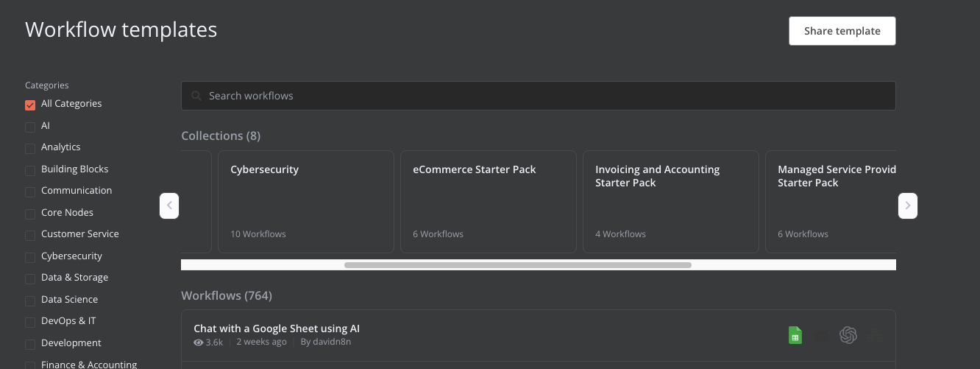Screen dimensions: 980x369
Task: Enable the AI category checkbox
Action: 30,127
